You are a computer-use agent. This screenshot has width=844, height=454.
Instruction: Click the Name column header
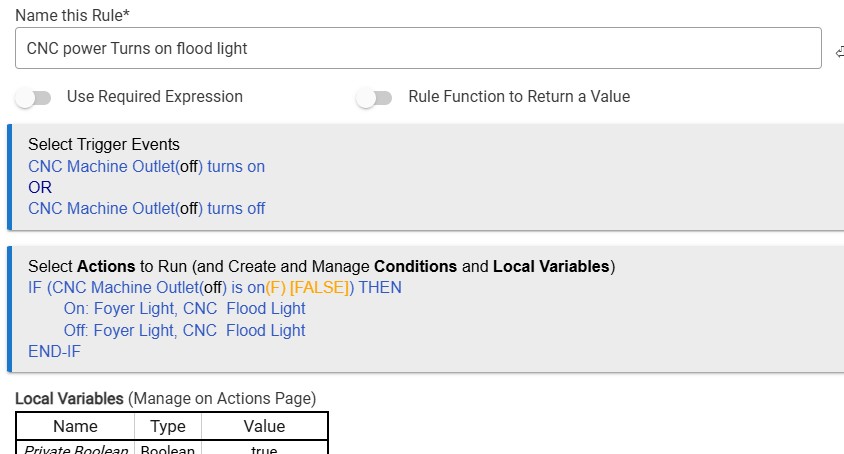[75, 426]
